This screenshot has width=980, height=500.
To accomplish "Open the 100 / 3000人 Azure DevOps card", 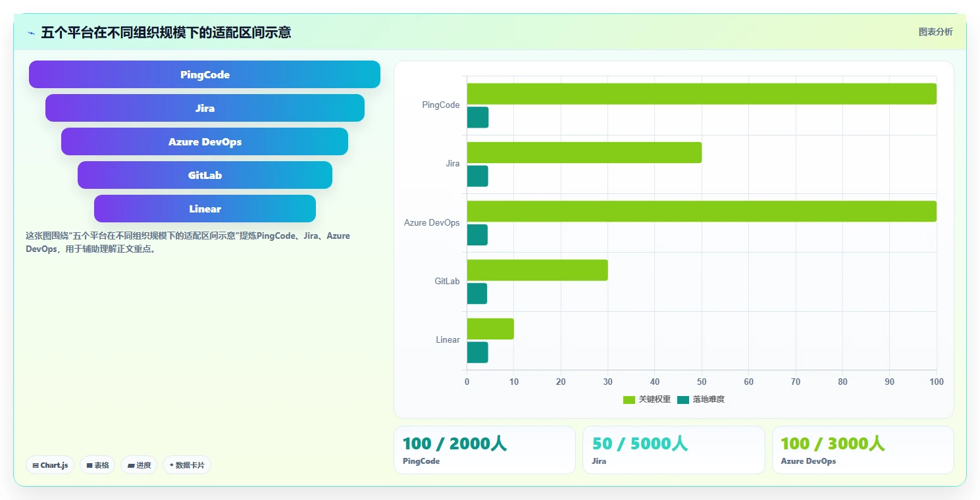I will [863, 450].
